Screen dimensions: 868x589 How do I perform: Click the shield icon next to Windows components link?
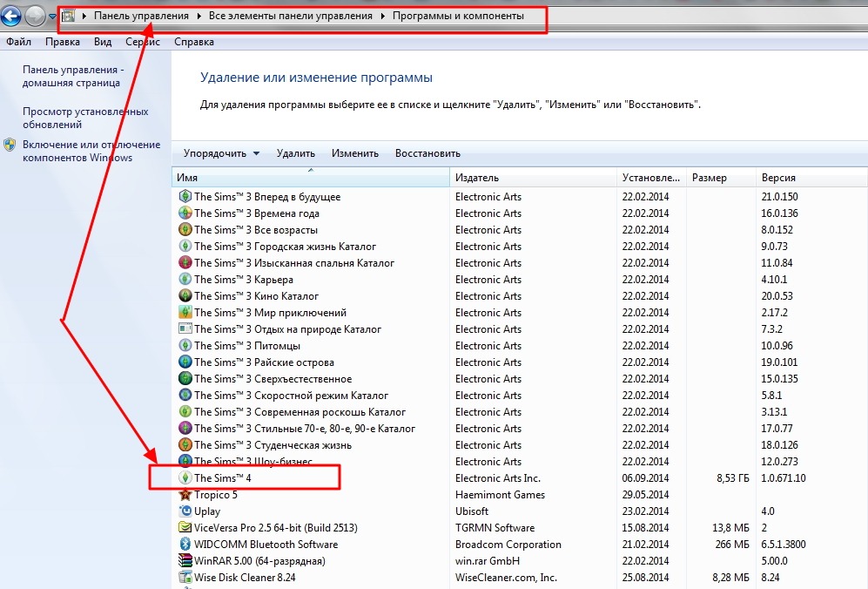[10, 146]
